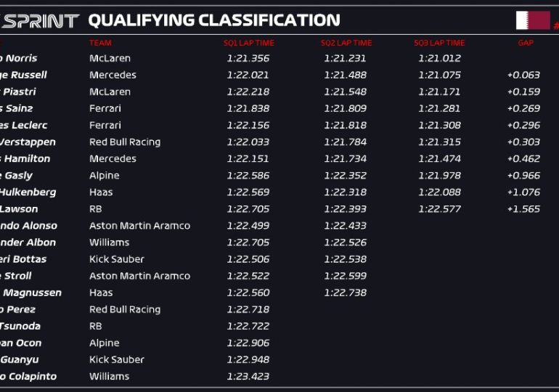
Task: Click Gasly's Alpine team label
Action: click(x=104, y=176)
